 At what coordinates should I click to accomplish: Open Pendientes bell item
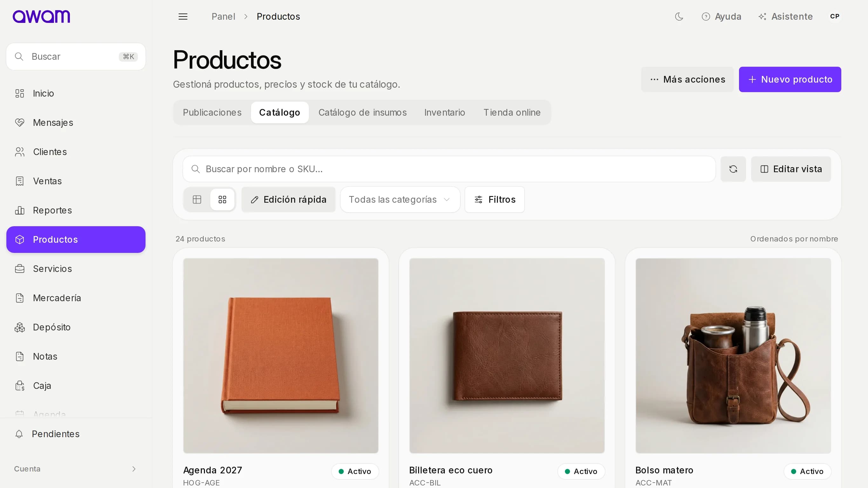(76, 434)
